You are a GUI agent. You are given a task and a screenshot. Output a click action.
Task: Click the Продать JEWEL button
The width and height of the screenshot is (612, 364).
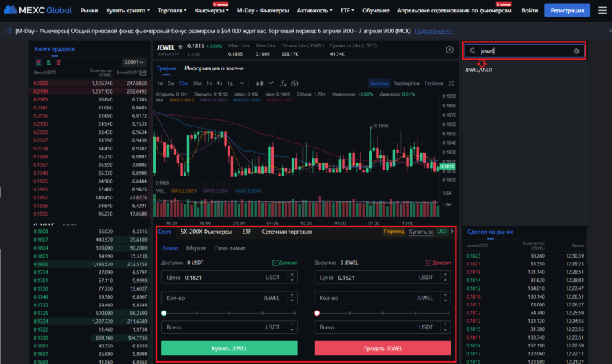click(x=382, y=348)
